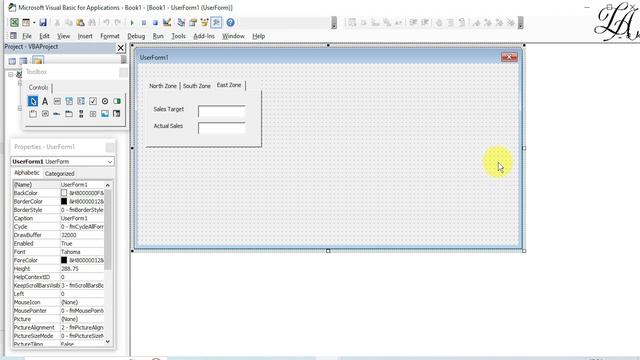Select the Caption property row
The width and height of the screenshot is (640, 360).
pos(58,218)
